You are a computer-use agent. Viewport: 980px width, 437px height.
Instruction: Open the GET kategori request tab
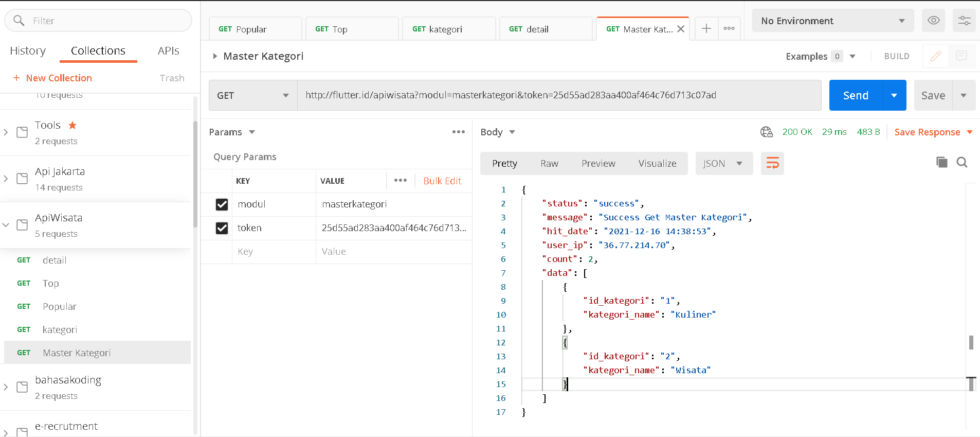(449, 29)
